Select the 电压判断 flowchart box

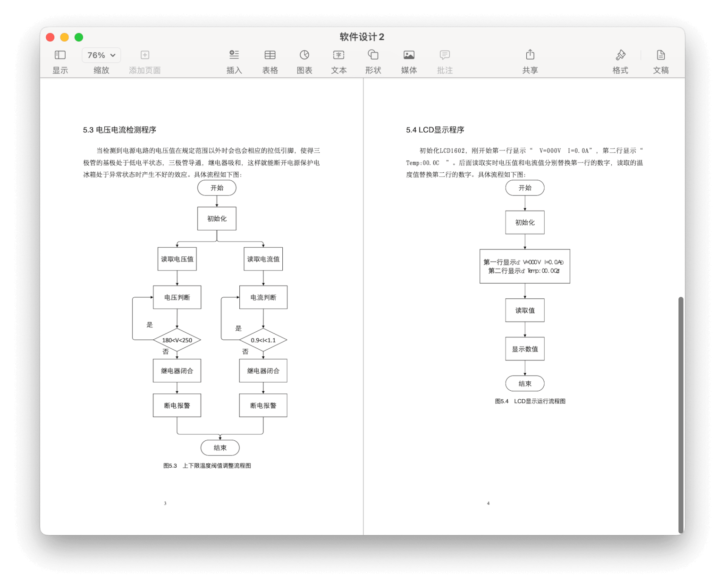[x=177, y=297]
